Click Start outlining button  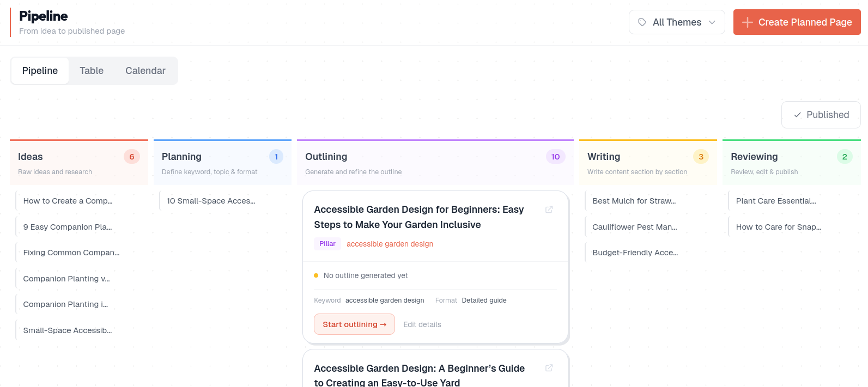(354, 324)
